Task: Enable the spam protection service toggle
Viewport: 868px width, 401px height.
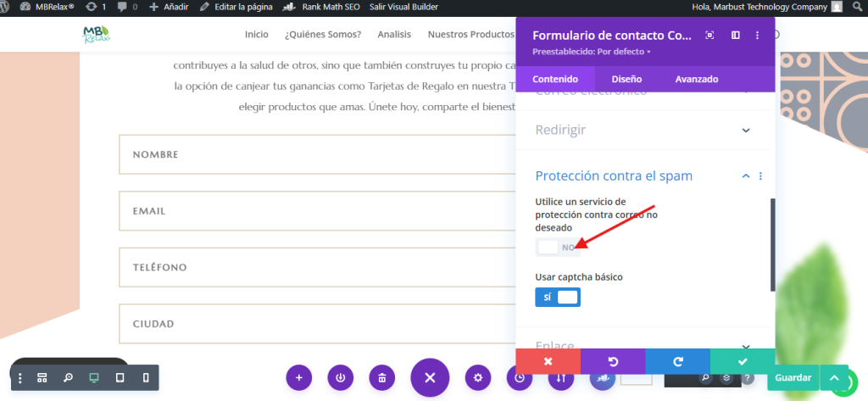Action: tap(558, 248)
